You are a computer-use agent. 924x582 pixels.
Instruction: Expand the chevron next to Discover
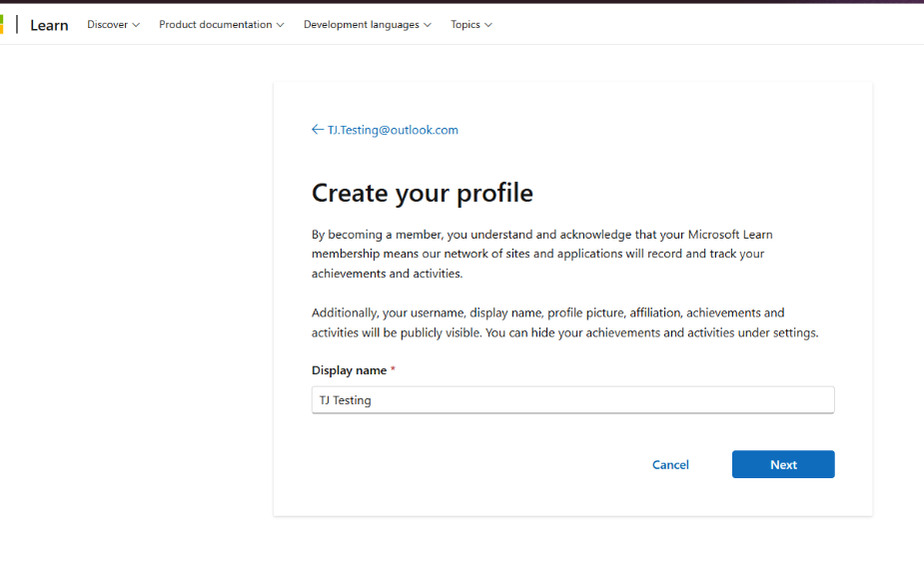(x=136, y=25)
